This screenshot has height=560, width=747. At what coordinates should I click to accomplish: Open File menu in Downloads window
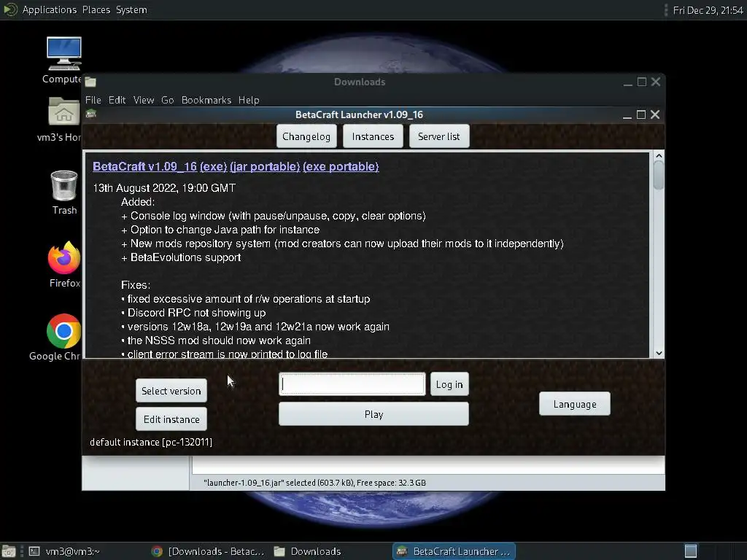[93, 100]
